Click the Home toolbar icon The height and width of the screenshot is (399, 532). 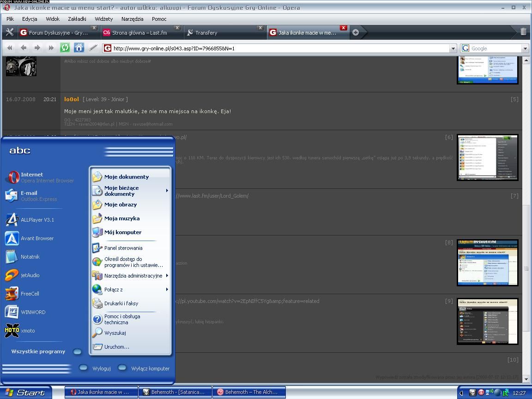(x=79, y=48)
